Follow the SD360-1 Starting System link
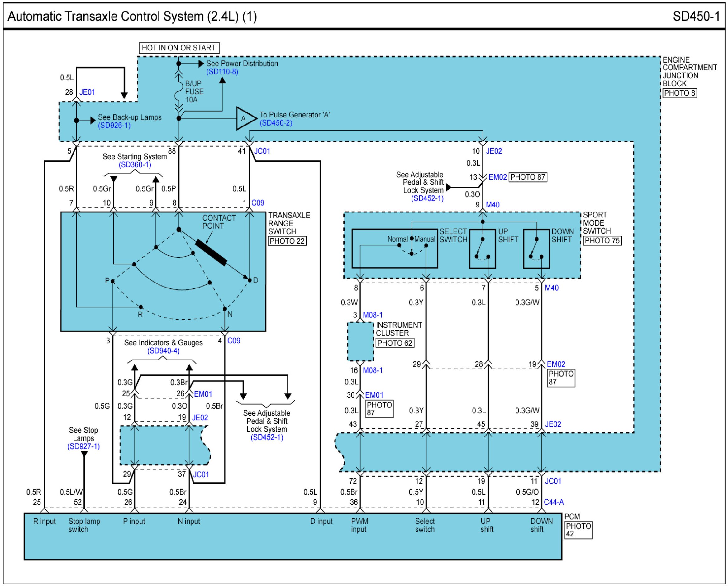The height and width of the screenshot is (586, 728). point(135,165)
